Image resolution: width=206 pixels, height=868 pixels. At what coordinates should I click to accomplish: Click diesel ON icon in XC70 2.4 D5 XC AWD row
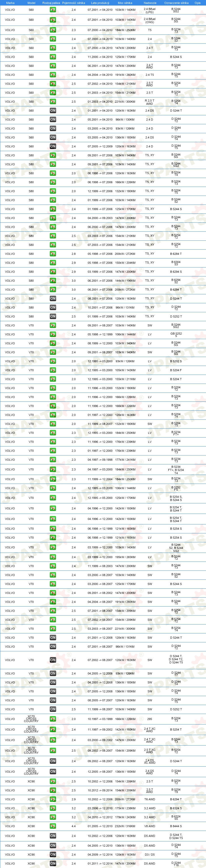[53, 761]
